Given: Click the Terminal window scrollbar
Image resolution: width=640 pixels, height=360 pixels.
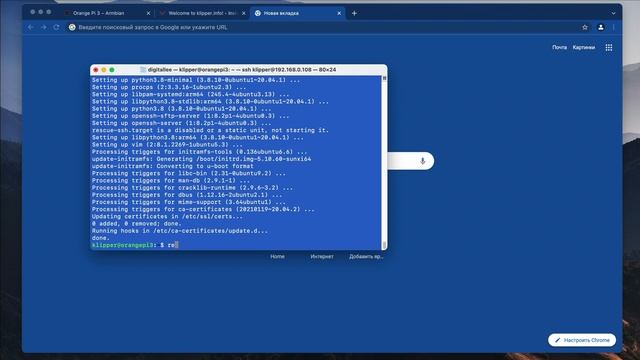Looking at the screenshot, I should pos(384,162).
